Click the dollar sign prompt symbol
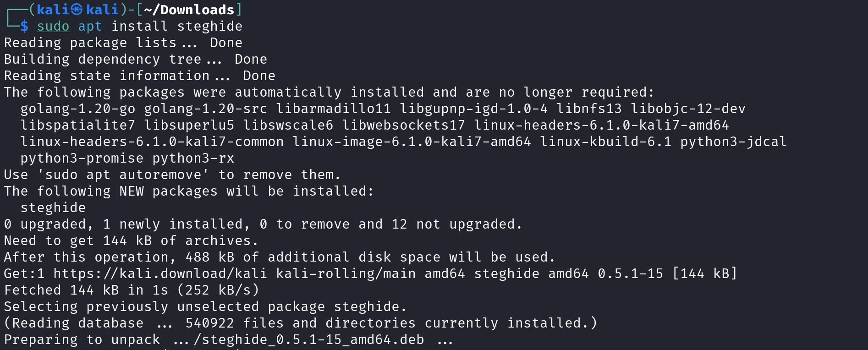This screenshot has height=350, width=868. point(24,26)
